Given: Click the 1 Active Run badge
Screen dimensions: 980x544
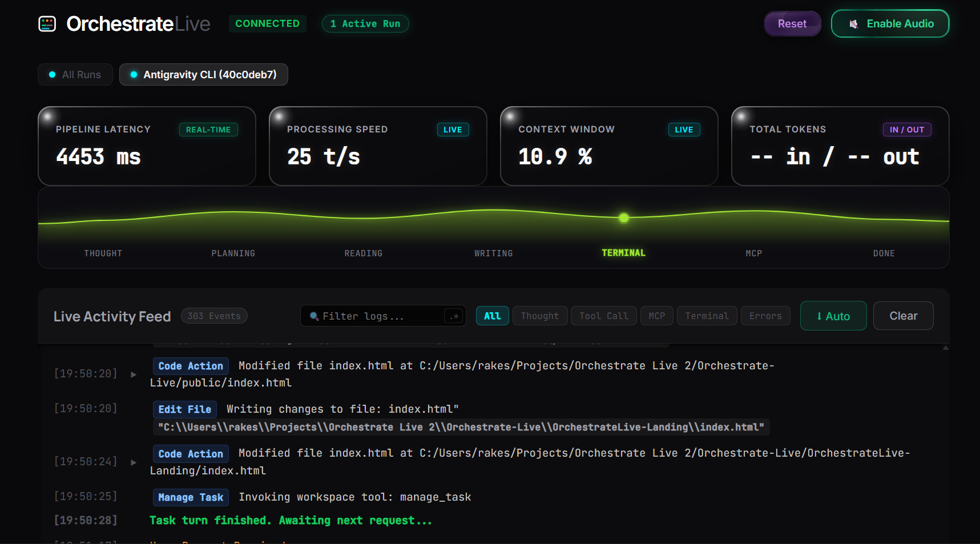Looking at the screenshot, I should coord(365,23).
